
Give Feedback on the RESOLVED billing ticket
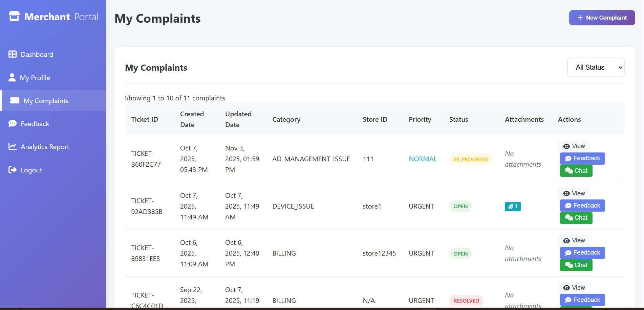pyautogui.click(x=582, y=300)
